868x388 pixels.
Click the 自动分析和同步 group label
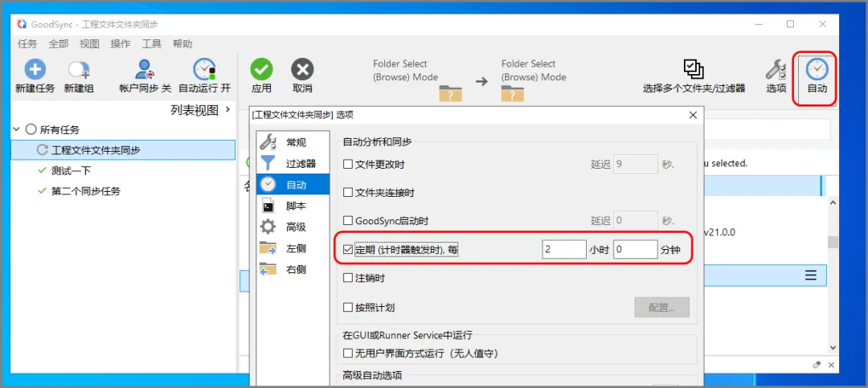coord(377,142)
